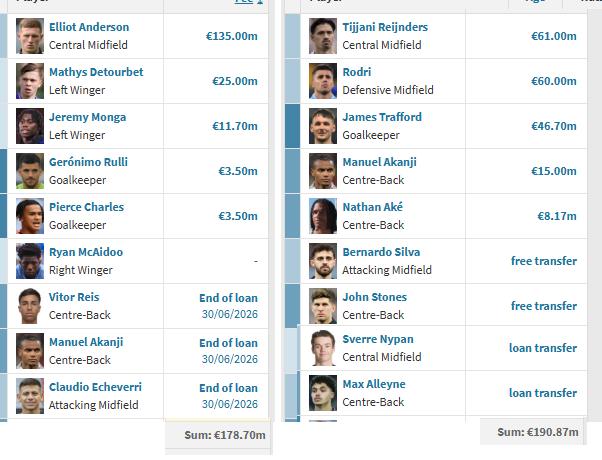Click James Trafford's portrait image
The width and height of the screenshot is (602, 460).
[323, 126]
